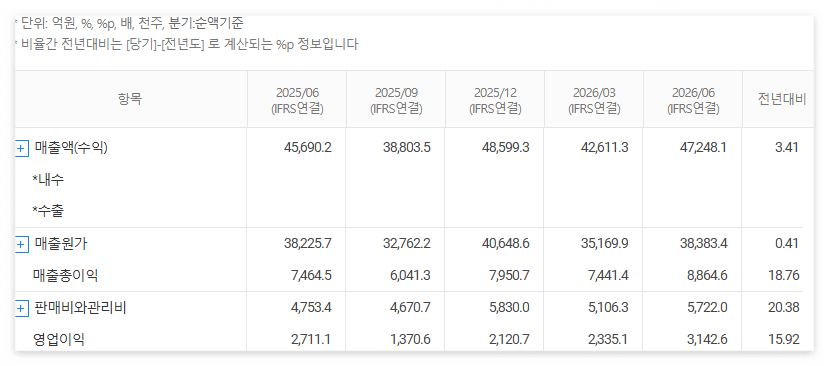Select year-over-year value 15.92
This screenshot has height=366, width=829.
tap(784, 339)
